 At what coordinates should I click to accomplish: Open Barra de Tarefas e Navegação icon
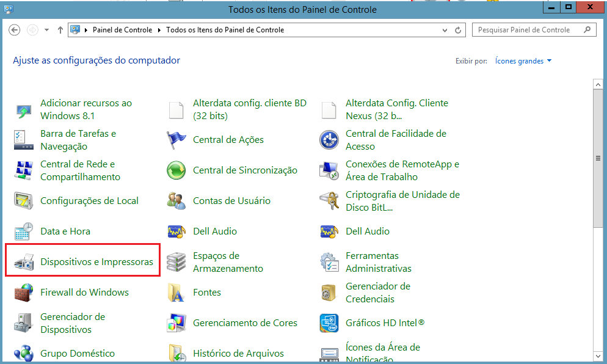pos(24,140)
